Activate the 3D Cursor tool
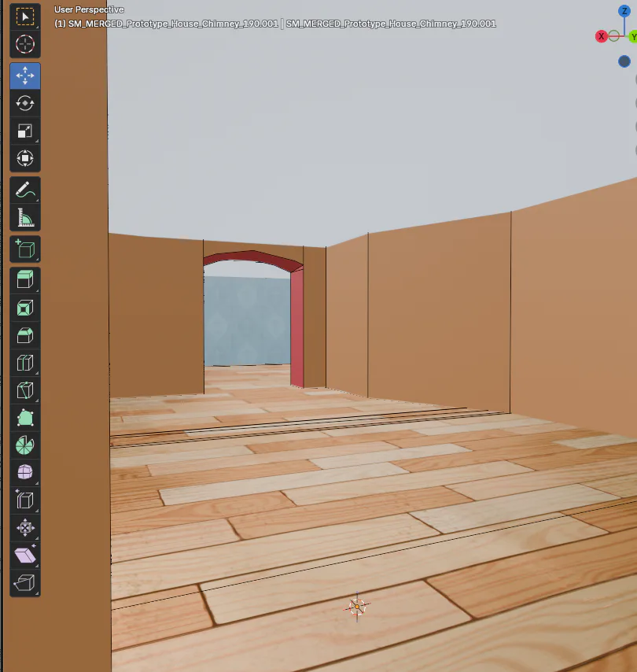This screenshot has height=672, width=637. (x=25, y=44)
